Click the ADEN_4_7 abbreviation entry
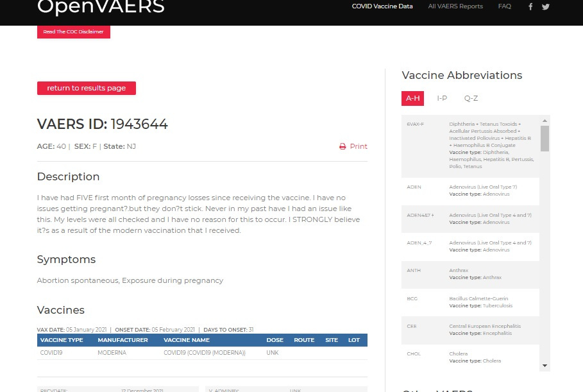 pyautogui.click(x=470, y=246)
